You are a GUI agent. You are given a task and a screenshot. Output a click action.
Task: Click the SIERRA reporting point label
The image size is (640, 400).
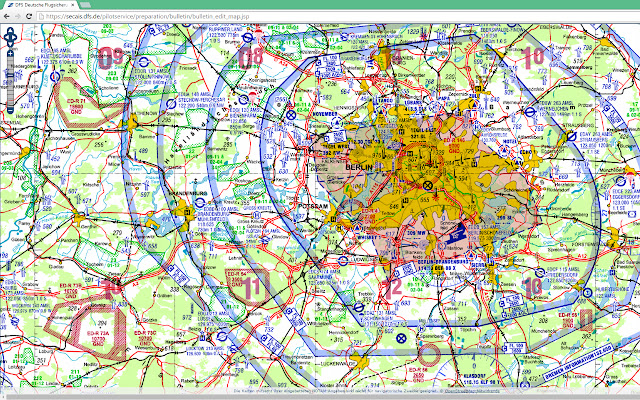click(478, 264)
